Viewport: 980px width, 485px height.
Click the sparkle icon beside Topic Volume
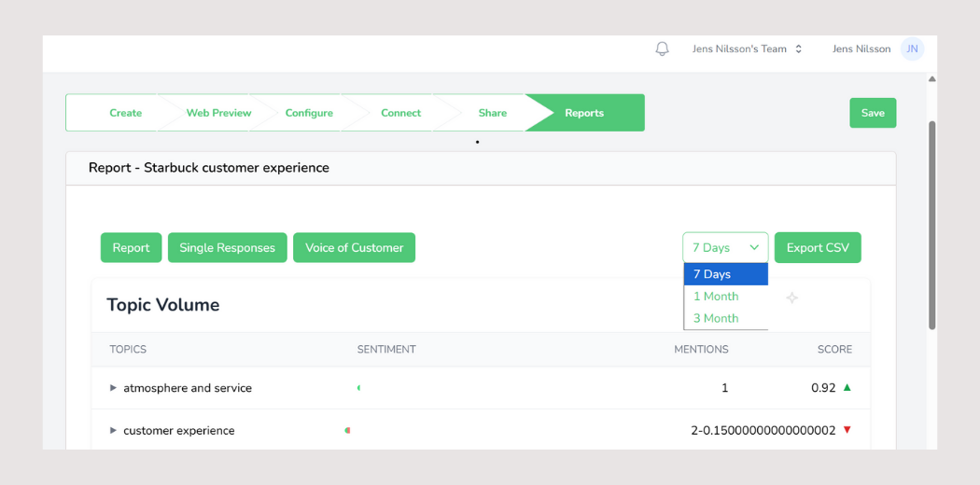click(791, 298)
